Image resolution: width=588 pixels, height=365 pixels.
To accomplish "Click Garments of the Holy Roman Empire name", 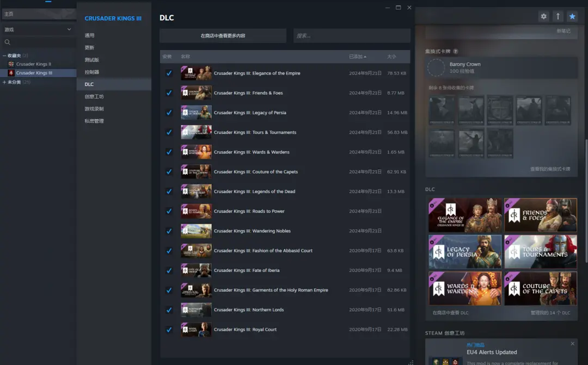I will (x=271, y=290).
